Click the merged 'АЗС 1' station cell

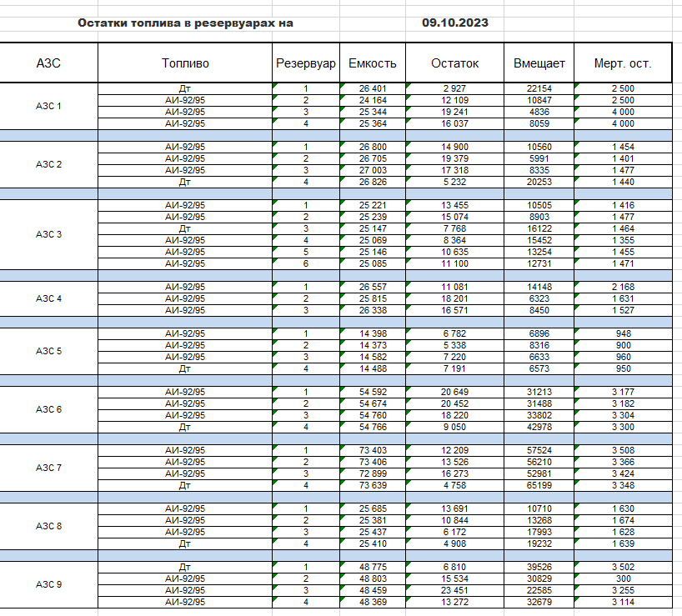click(48, 106)
